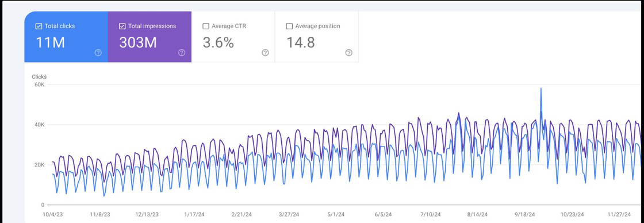This screenshot has height=223, width=644.
Task: Select the 14.8 average position value
Action: (x=300, y=43)
